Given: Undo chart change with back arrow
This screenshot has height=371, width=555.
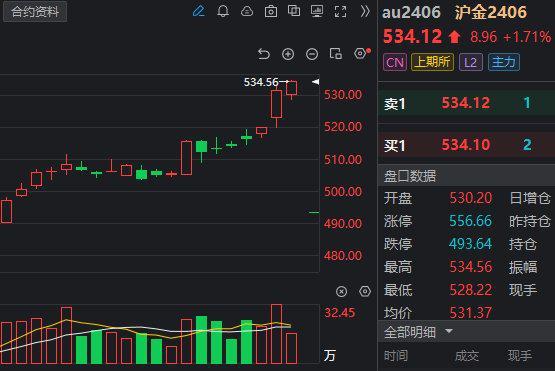Looking at the screenshot, I should (264, 54).
